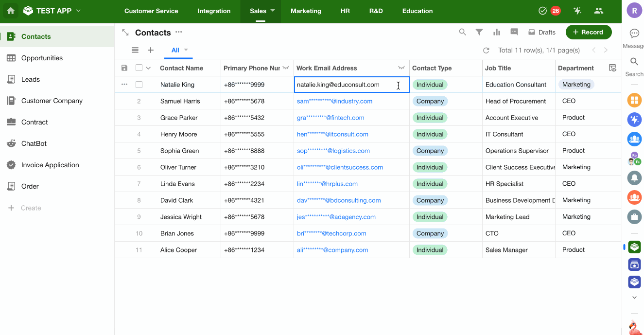Image resolution: width=644 pixels, height=335 pixels.
Task: Click the column settings icon in header
Action: (612, 68)
